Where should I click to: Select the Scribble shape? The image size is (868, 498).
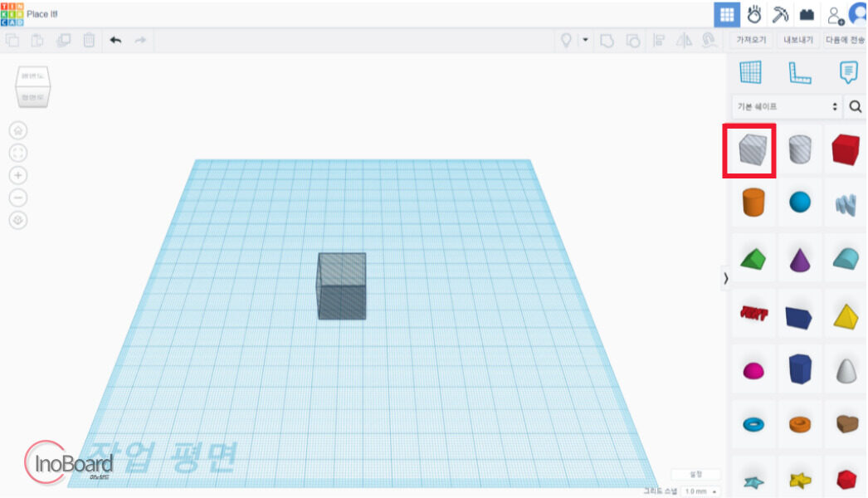(846, 204)
